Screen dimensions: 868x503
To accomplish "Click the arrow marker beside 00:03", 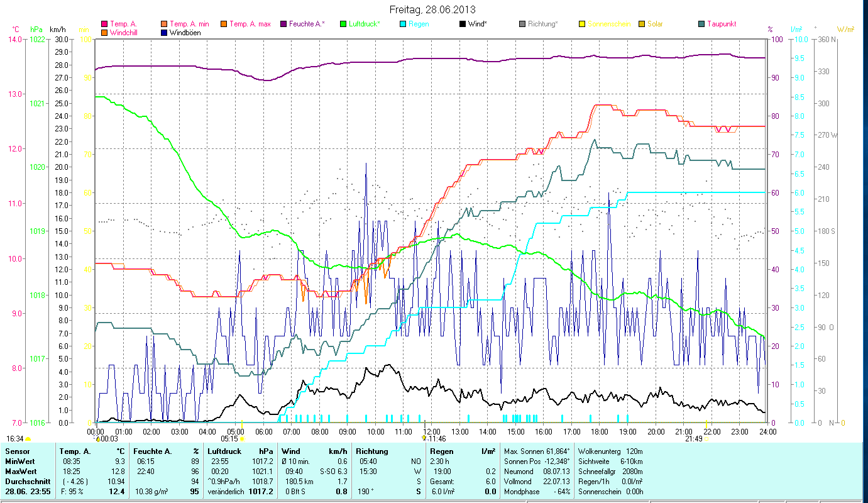I will [x=97, y=438].
